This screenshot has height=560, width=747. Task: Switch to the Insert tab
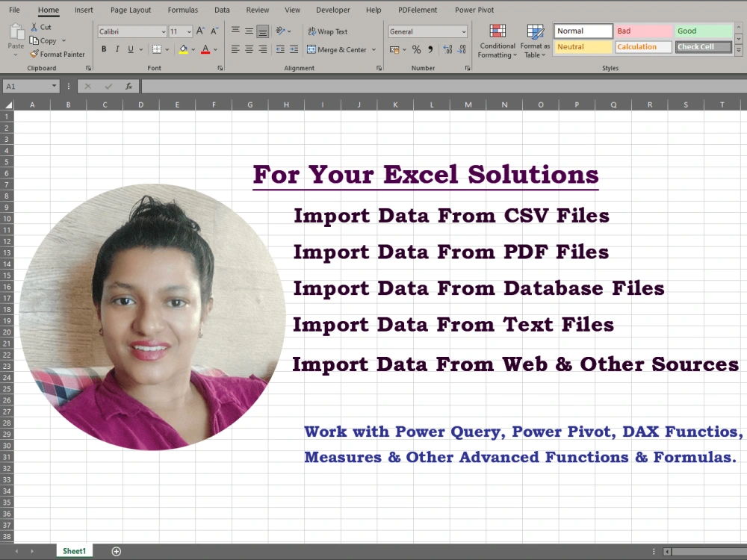84,10
